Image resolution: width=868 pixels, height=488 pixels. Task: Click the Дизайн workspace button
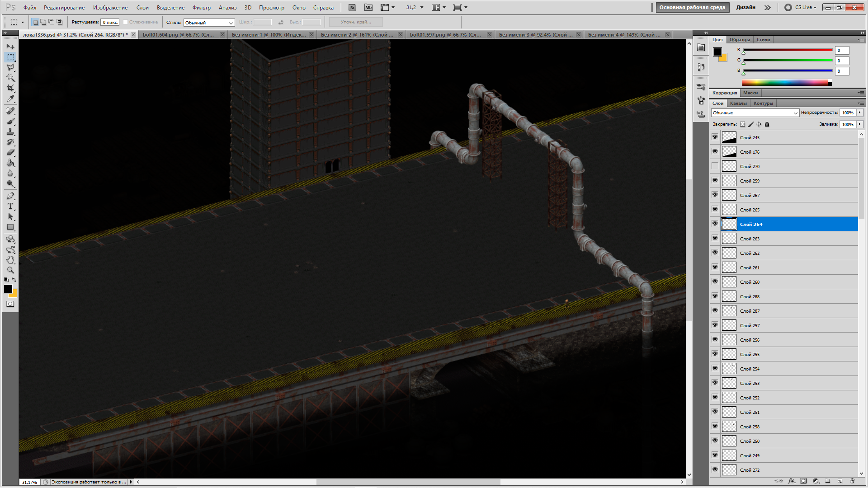745,7
